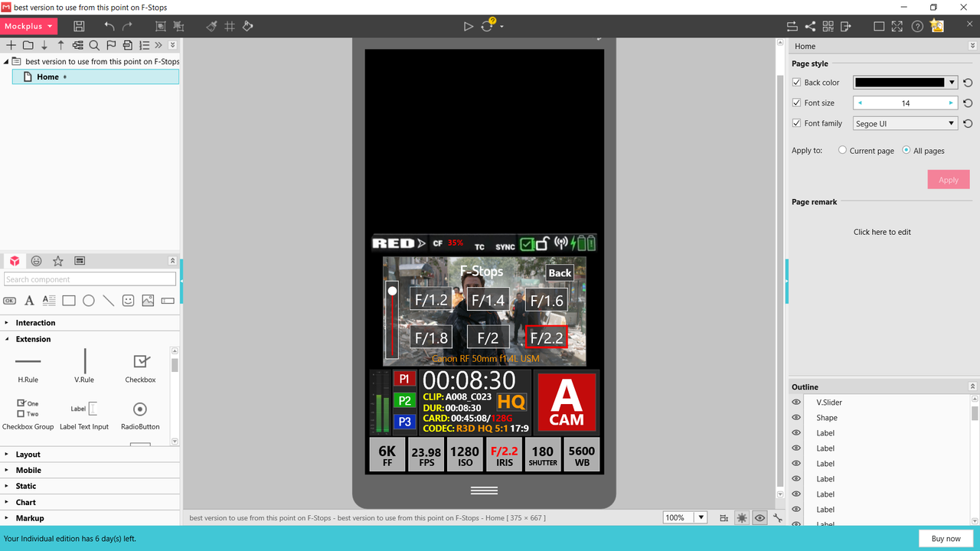980x551 pixels.
Task: Select the Home page in tree
Action: [96, 77]
